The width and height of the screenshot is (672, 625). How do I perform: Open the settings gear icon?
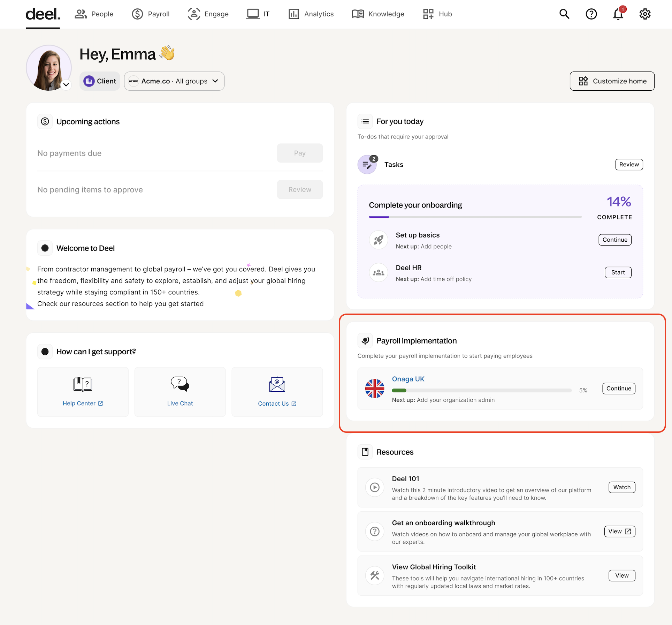(645, 14)
